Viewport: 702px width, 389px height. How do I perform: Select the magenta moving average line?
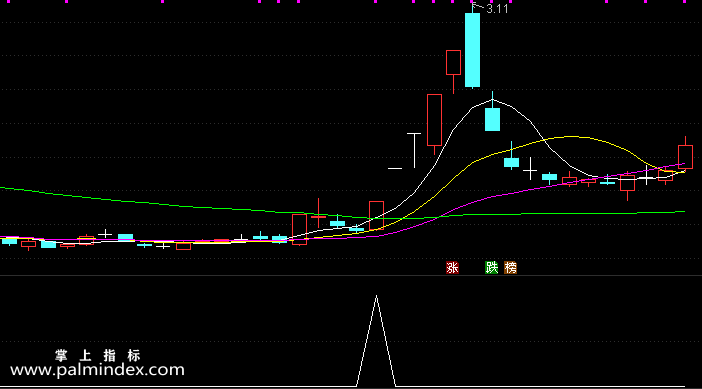tap(492, 196)
